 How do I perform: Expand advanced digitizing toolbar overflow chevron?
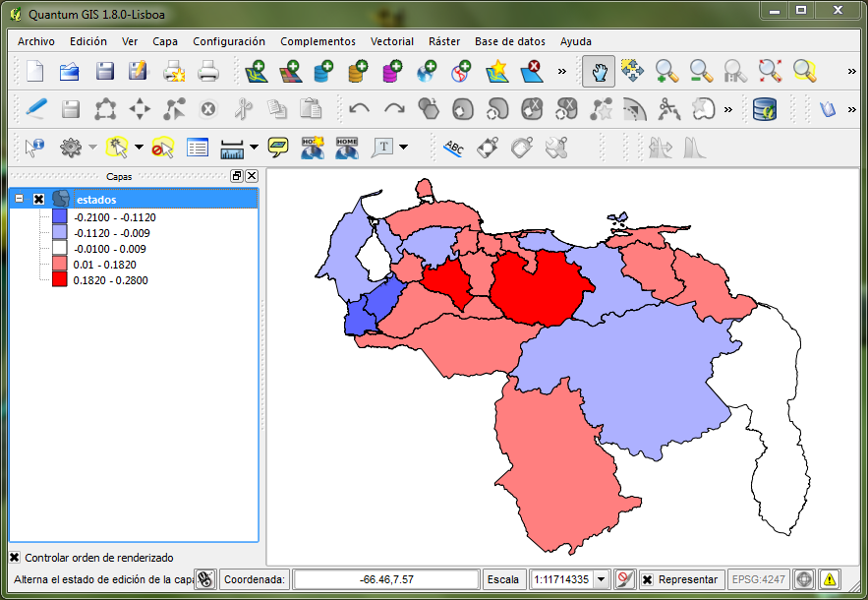728,110
